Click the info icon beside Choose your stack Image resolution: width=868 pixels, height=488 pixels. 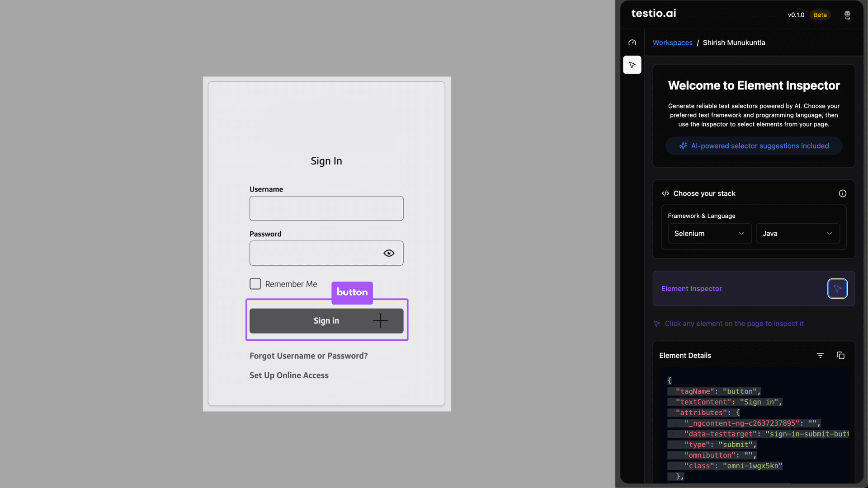pos(842,193)
